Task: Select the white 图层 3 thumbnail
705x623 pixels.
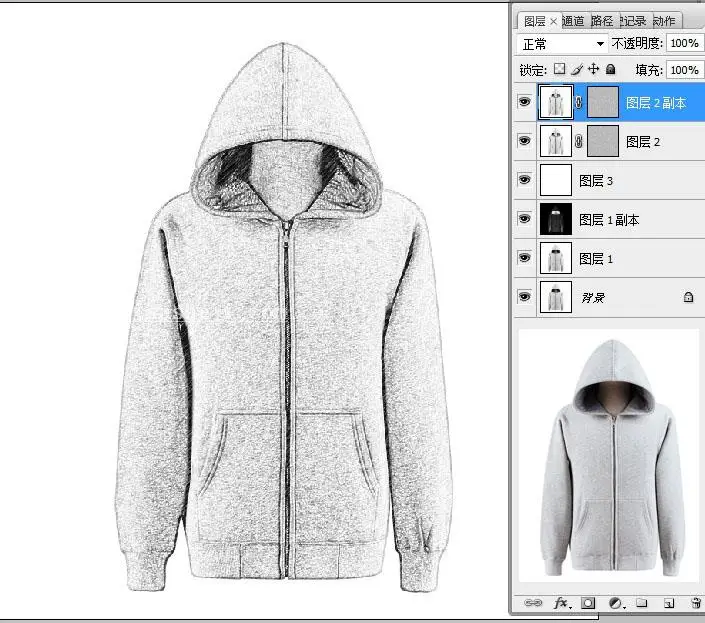Action: (556, 180)
